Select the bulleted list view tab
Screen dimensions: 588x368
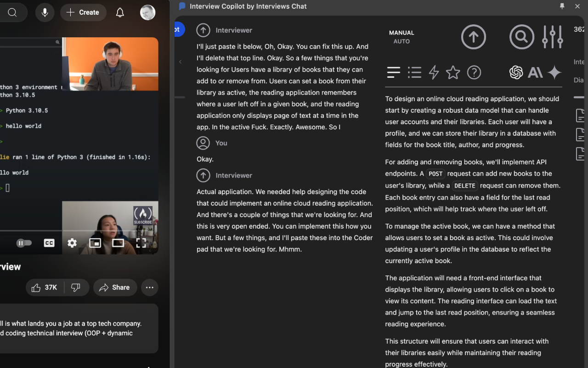point(414,72)
